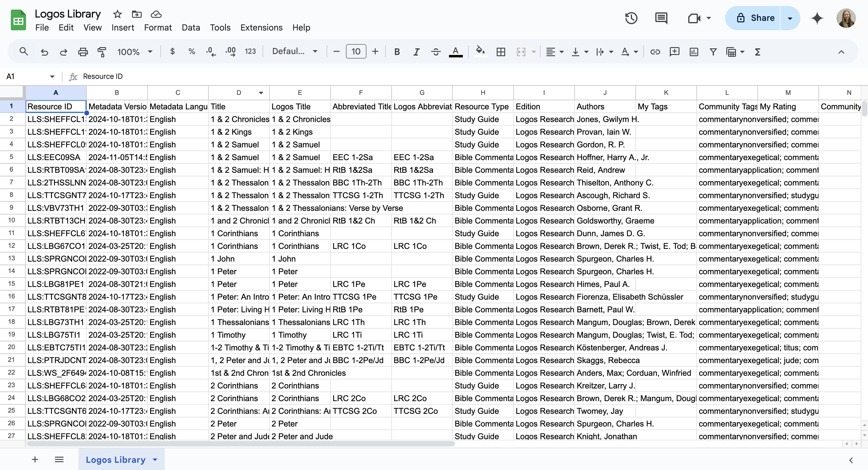868x470 pixels.
Task: Select row 12 header
Action: [x=12, y=246]
